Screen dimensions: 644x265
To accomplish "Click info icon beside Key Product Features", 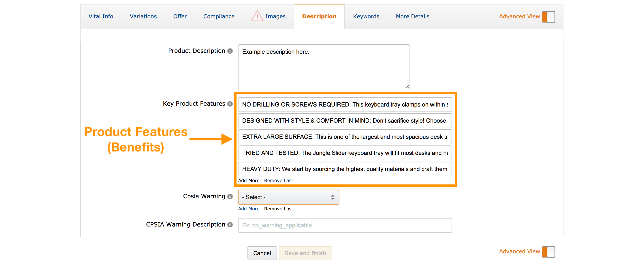I will [230, 104].
